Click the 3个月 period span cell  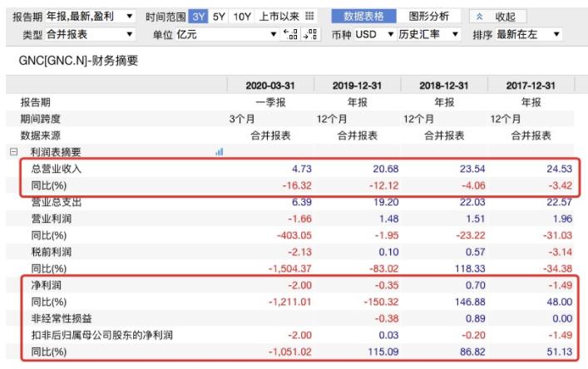[x=242, y=119]
